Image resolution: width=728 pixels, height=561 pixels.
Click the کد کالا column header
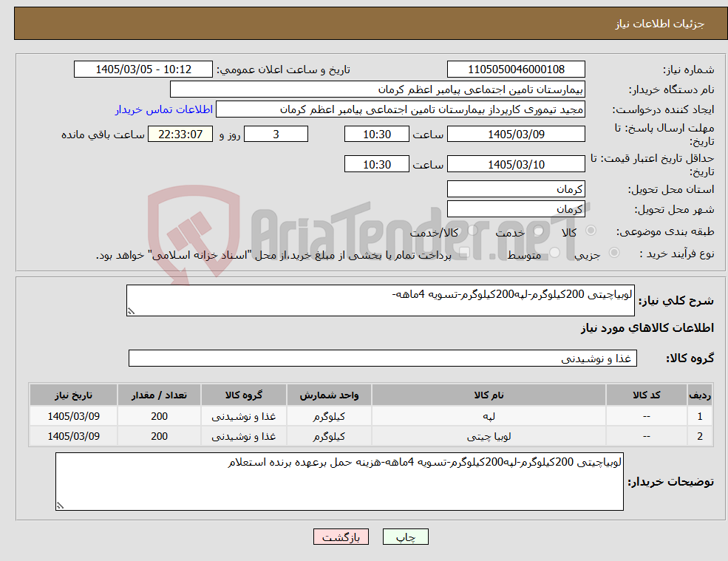tap(646, 395)
